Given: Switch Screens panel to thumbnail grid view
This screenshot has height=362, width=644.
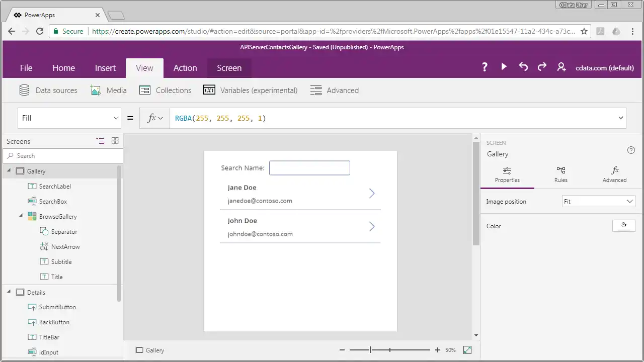Looking at the screenshot, I should pyautogui.click(x=115, y=141).
